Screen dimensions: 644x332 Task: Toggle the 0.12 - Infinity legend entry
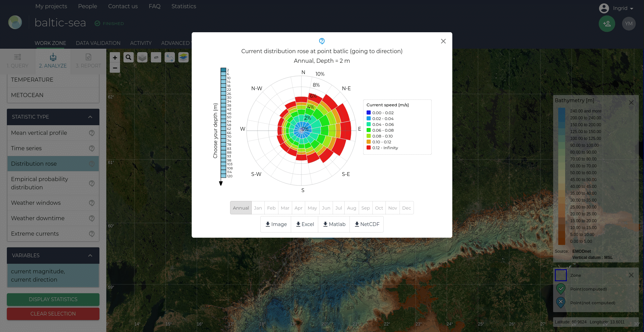click(x=382, y=148)
